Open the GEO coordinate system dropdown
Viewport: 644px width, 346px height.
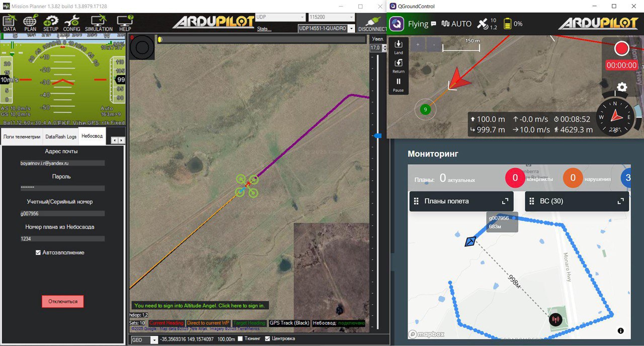click(x=144, y=340)
